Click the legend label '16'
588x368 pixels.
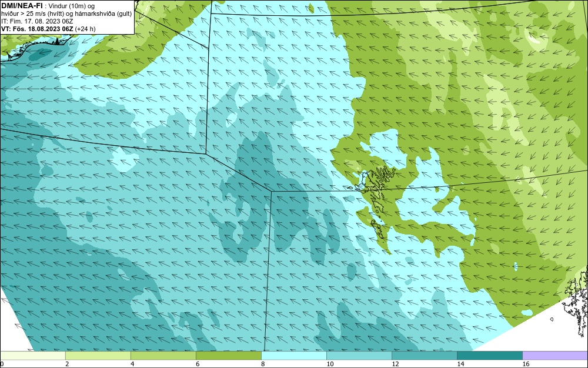click(x=525, y=364)
